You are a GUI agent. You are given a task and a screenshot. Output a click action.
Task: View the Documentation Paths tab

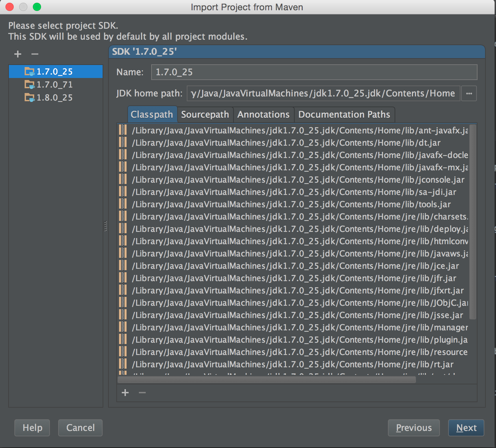pyautogui.click(x=344, y=114)
